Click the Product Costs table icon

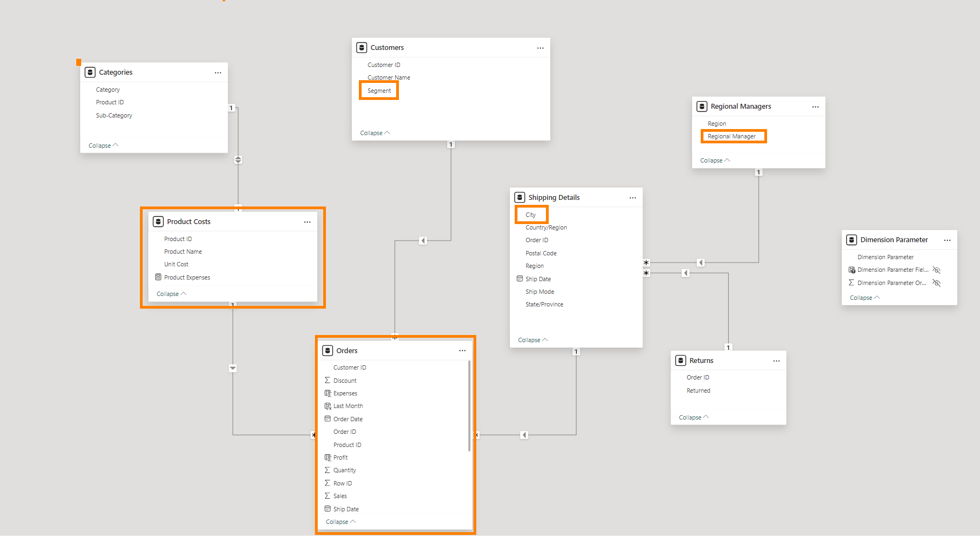click(x=158, y=221)
